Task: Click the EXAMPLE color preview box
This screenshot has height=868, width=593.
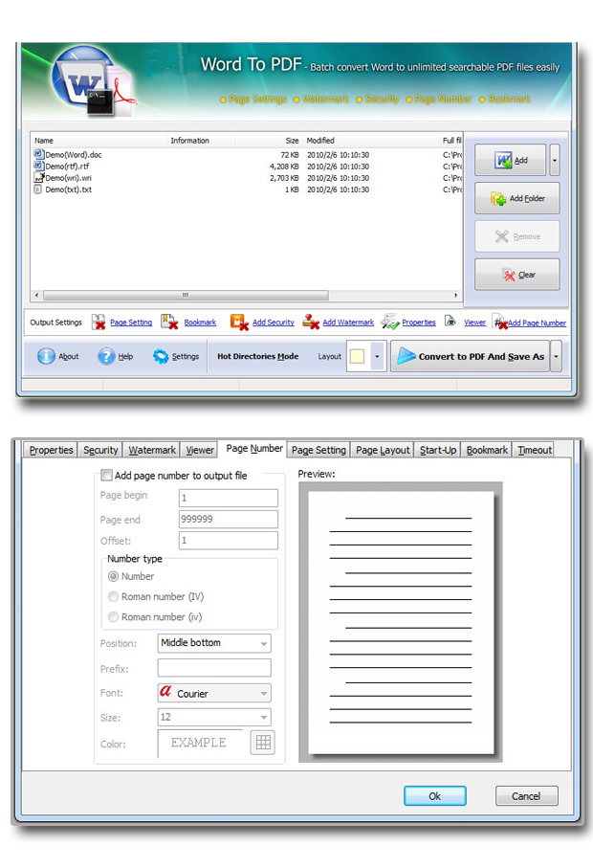Action: tap(200, 743)
